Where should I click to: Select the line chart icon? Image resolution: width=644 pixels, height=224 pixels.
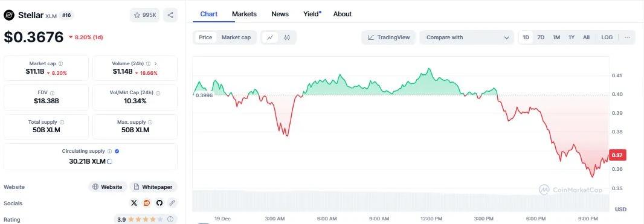click(270, 37)
